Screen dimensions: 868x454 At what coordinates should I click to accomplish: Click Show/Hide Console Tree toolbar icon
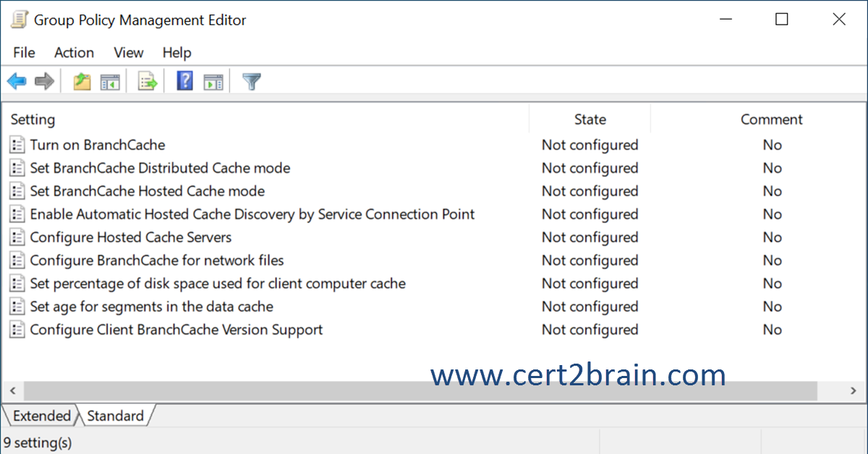[110, 82]
